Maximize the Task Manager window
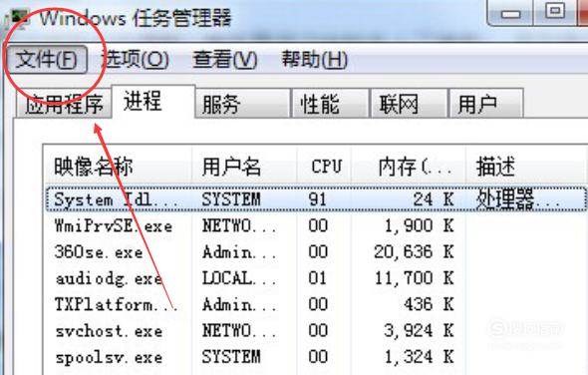Screen dimensions: 588x375 coord(554,11)
